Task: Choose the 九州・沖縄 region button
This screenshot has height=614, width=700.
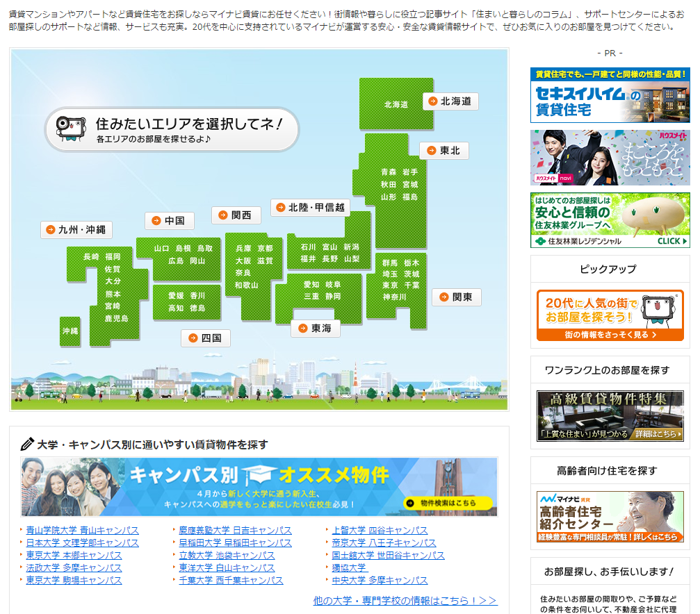Action: pyautogui.click(x=76, y=230)
